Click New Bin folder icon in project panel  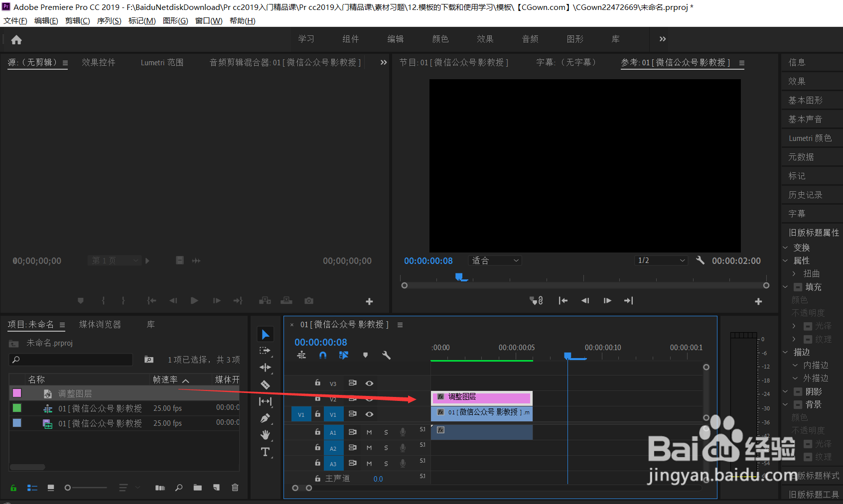[x=198, y=488]
